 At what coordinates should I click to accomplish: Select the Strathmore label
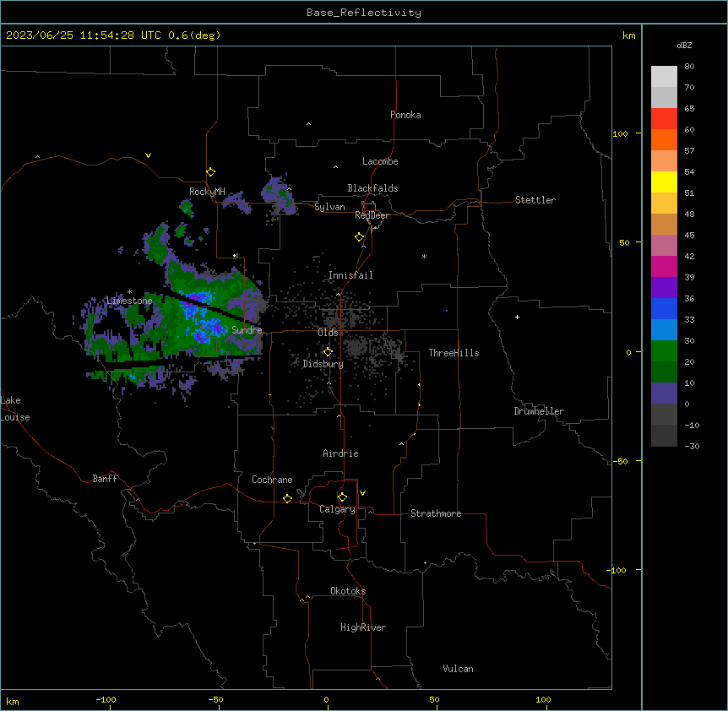(x=436, y=513)
